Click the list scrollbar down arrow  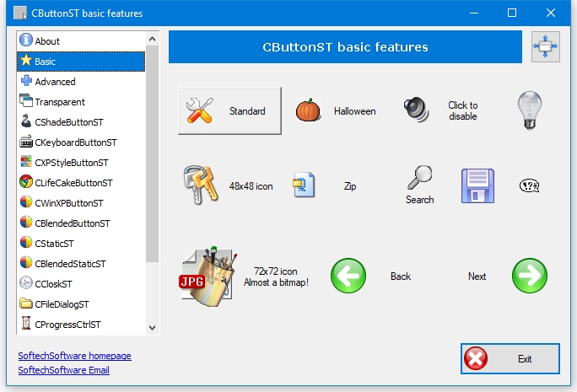click(152, 327)
